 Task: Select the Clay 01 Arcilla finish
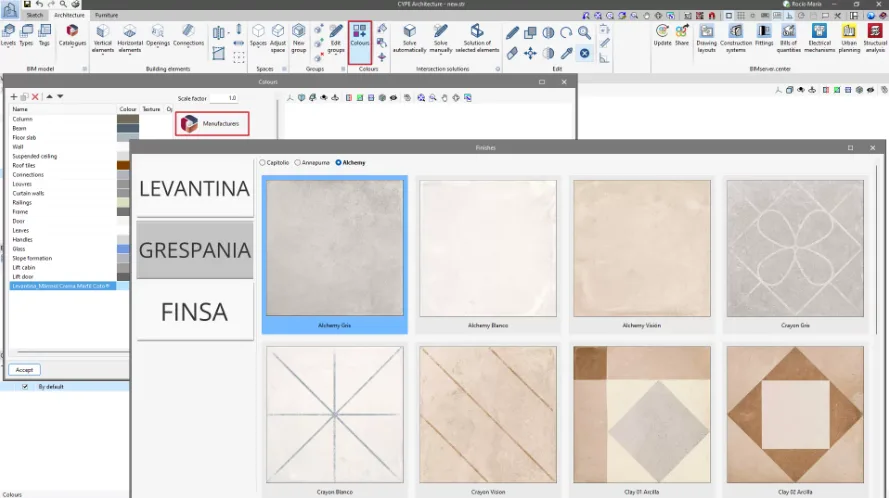click(x=642, y=420)
